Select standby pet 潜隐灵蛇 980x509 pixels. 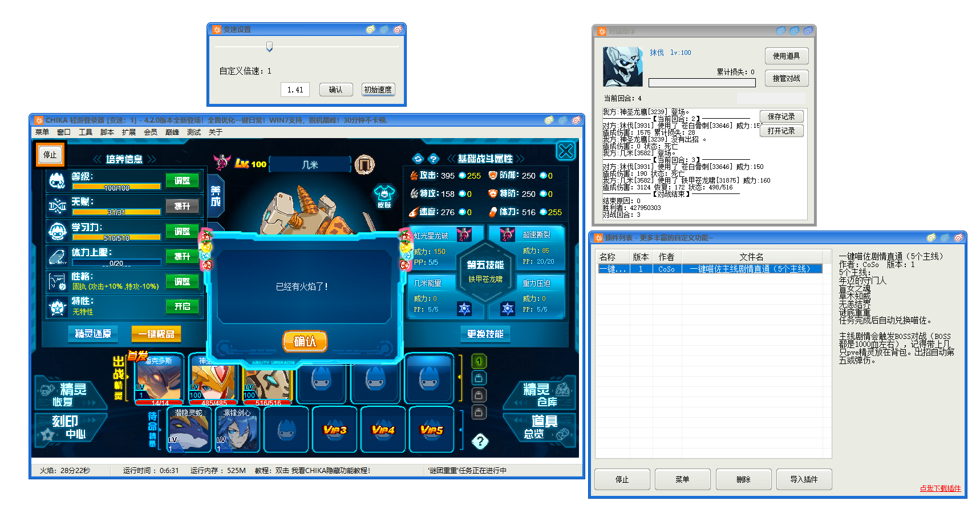(188, 430)
